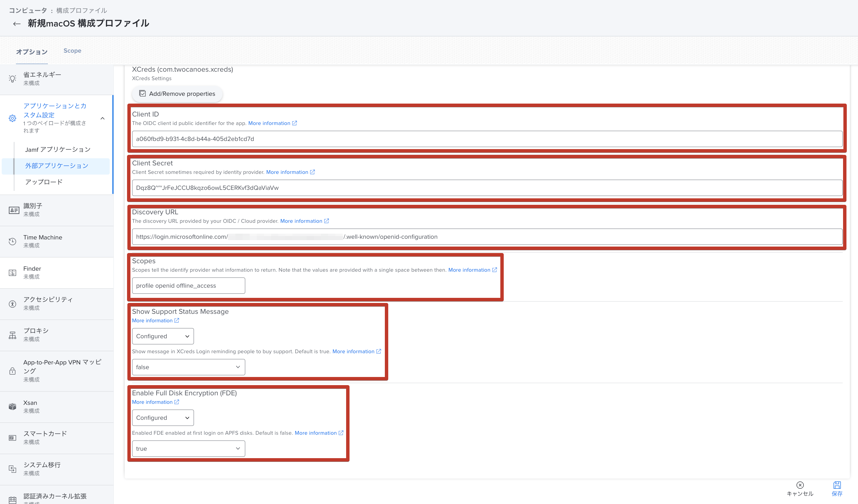The width and height of the screenshot is (858, 504).
Task: Open More information link for Client Secret
Action: 290,172
